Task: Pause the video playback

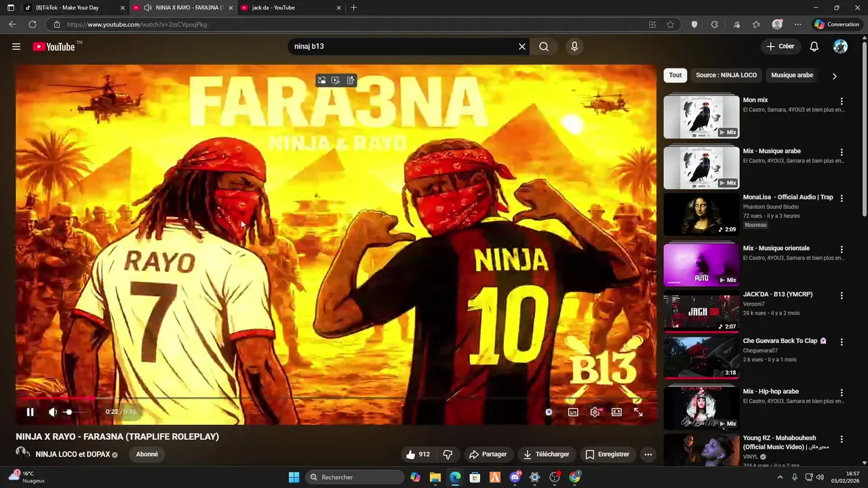Action: [30, 412]
